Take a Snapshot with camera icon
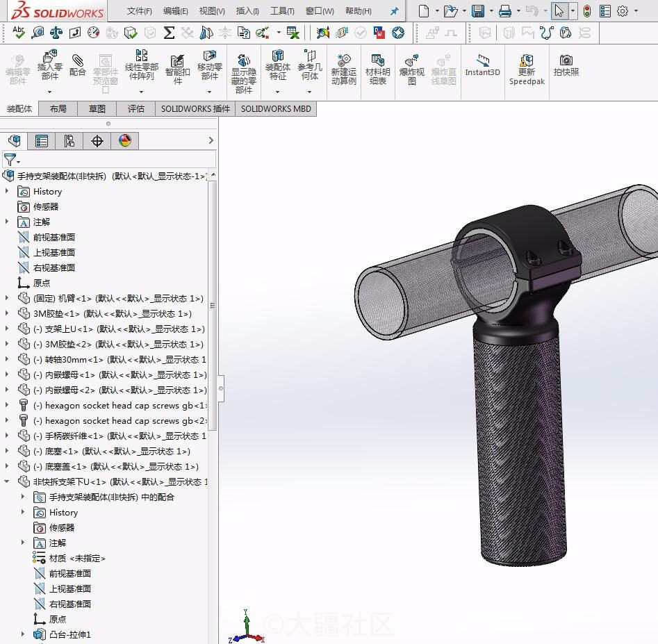 (x=566, y=65)
